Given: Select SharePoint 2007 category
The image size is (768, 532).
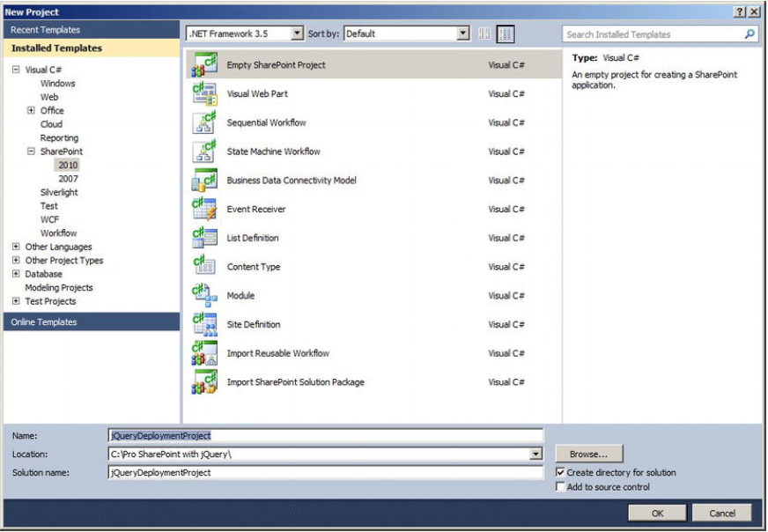Looking at the screenshot, I should (68, 179).
